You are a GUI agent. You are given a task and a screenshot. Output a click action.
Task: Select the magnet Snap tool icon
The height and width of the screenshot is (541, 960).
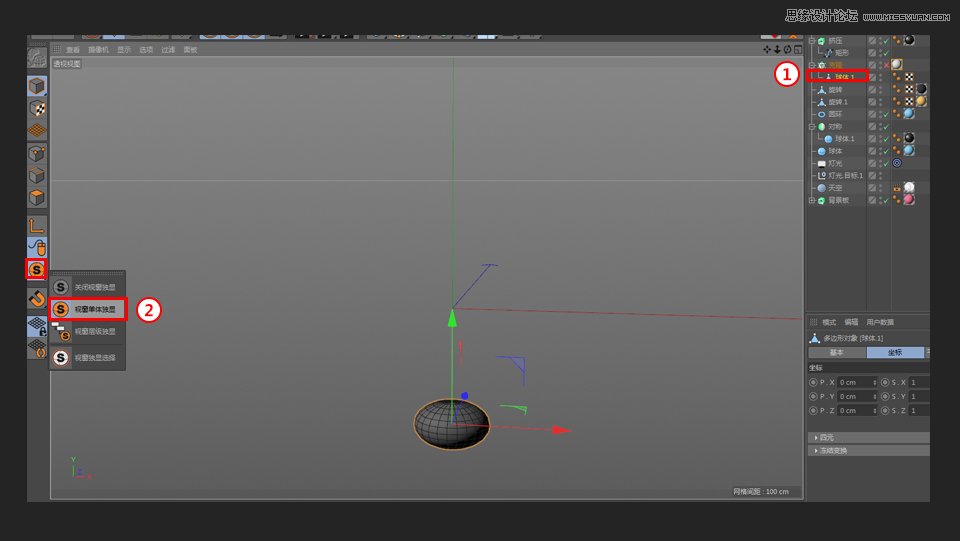point(37,298)
